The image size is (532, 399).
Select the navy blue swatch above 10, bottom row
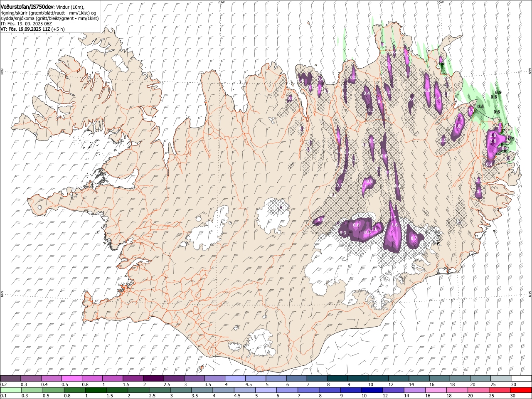(x=372, y=390)
